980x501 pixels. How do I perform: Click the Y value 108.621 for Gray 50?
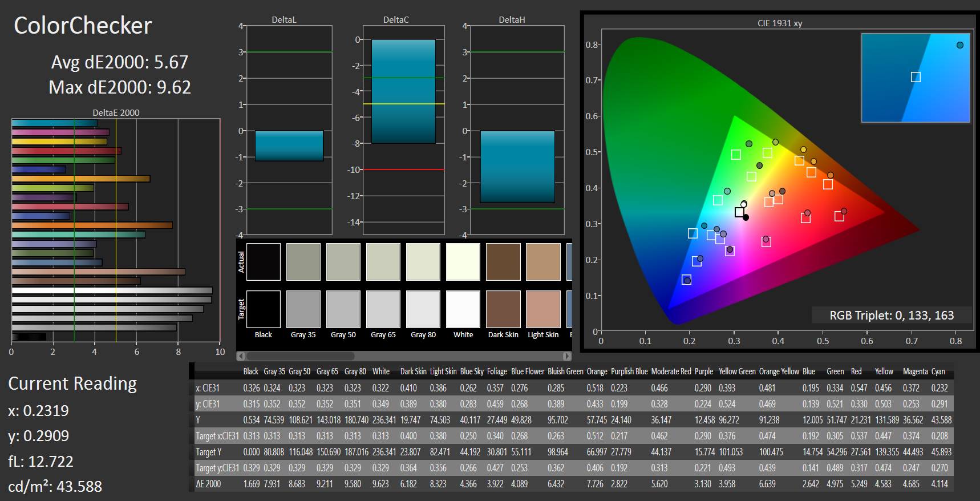click(x=301, y=420)
